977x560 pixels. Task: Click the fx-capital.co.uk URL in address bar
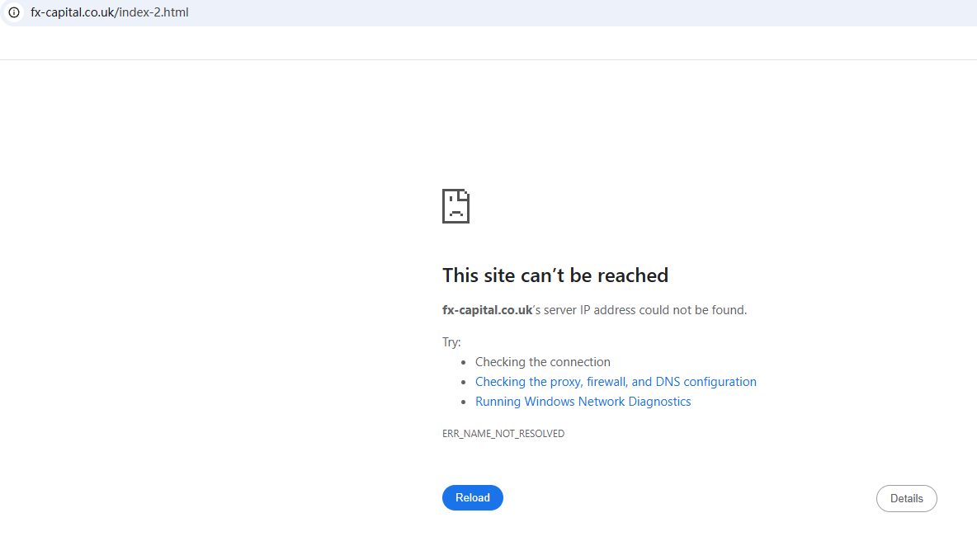(x=109, y=12)
